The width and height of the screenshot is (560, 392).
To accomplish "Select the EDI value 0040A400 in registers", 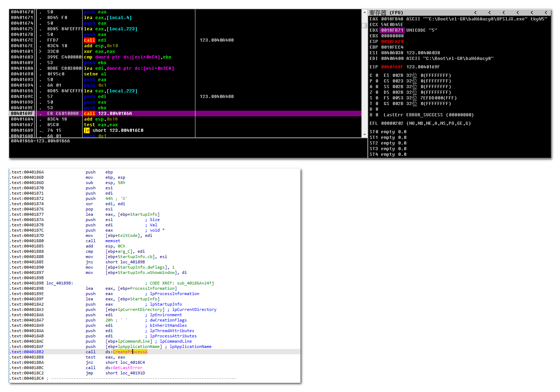I will 392,59.
